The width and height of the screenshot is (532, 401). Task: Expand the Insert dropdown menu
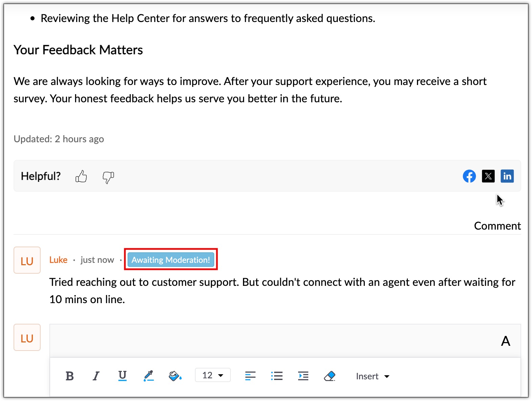coord(373,376)
